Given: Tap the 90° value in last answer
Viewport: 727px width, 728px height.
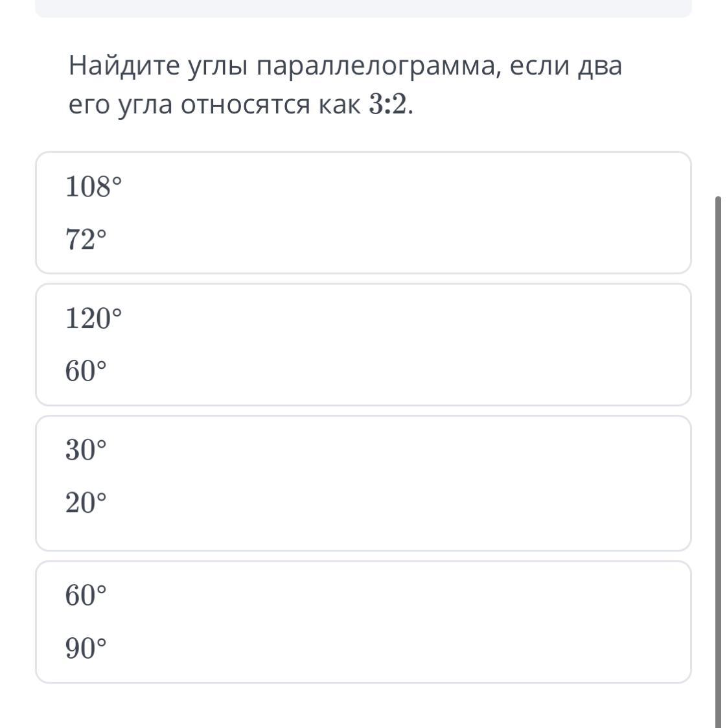Looking at the screenshot, I should (x=85, y=648).
